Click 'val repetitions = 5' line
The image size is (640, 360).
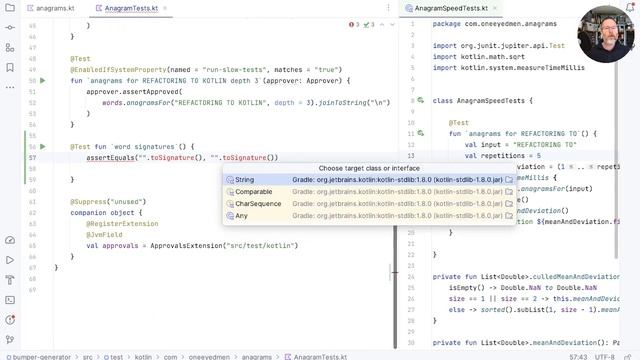click(x=502, y=156)
